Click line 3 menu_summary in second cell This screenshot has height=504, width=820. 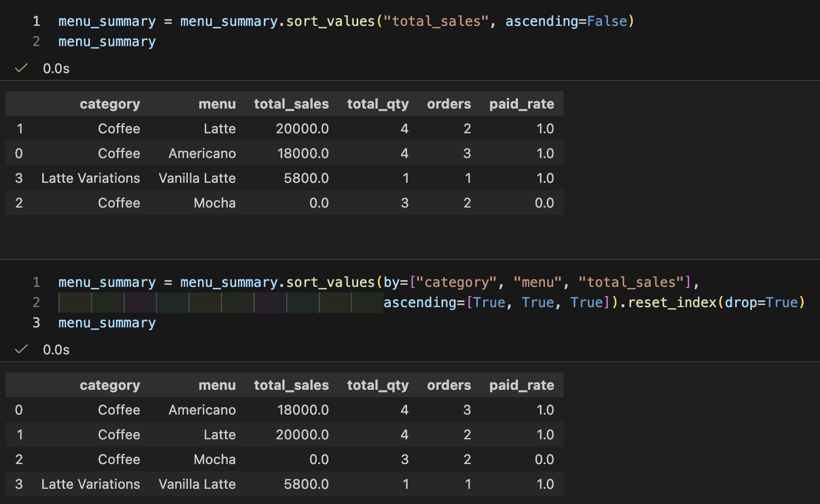107,323
